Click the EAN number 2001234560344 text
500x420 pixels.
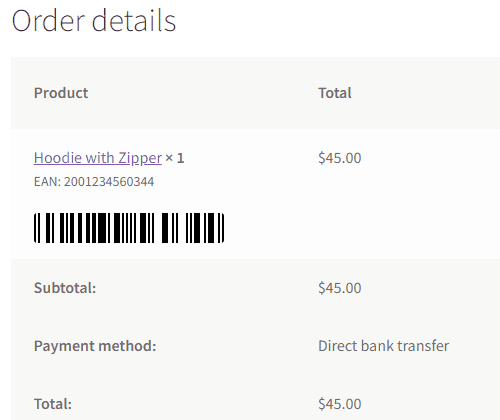click(109, 182)
